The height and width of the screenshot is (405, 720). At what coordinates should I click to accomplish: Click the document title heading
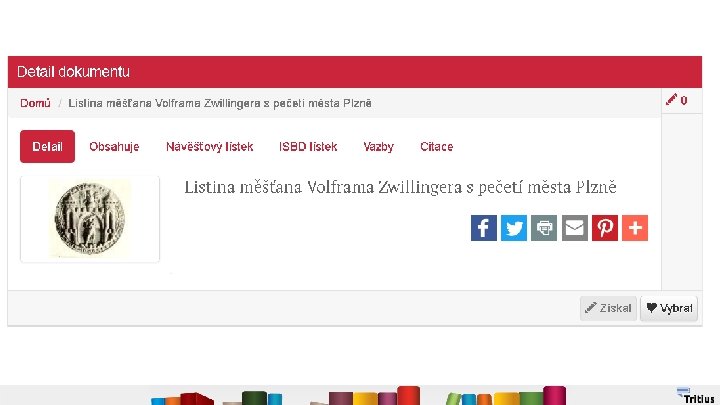tap(400, 187)
